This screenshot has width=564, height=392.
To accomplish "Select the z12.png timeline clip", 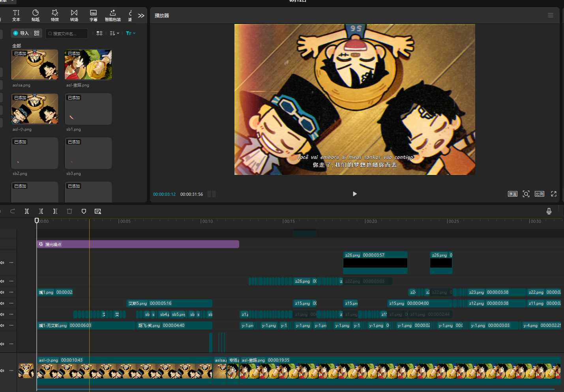I will 497,303.
